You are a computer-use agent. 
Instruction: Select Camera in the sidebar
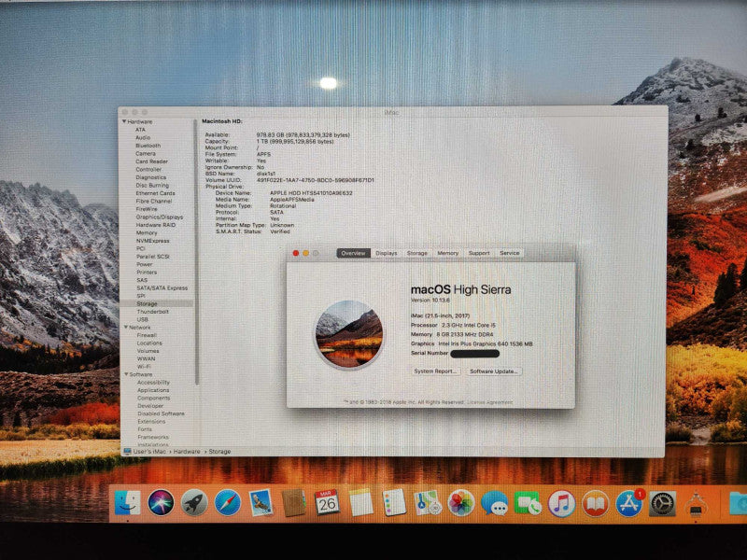(146, 153)
